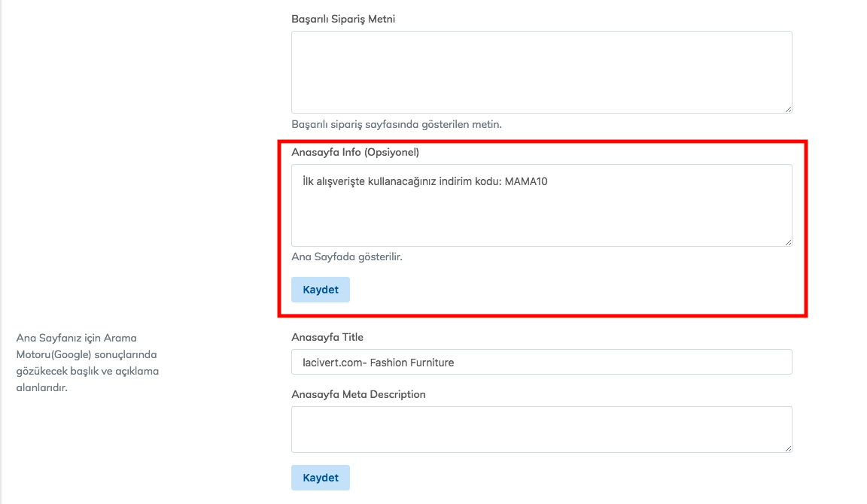Save with Kaydet button under Meta Description
The height and width of the screenshot is (504, 867).
(x=321, y=478)
